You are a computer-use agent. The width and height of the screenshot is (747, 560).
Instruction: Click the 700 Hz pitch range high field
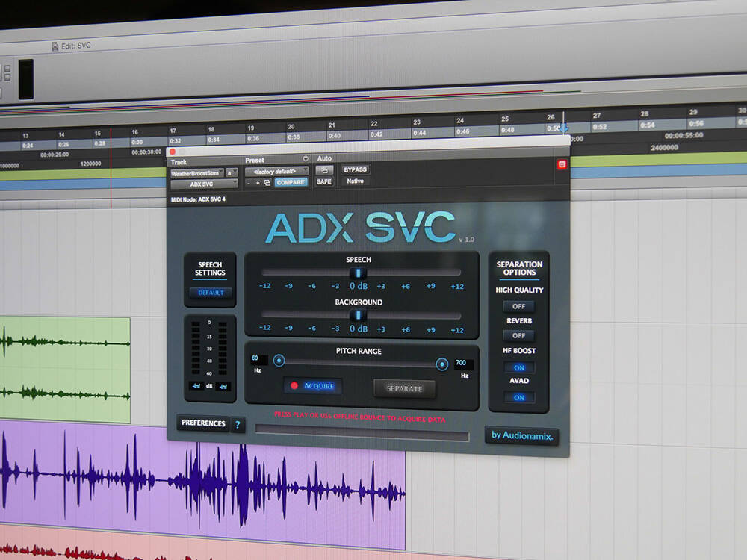tap(462, 364)
